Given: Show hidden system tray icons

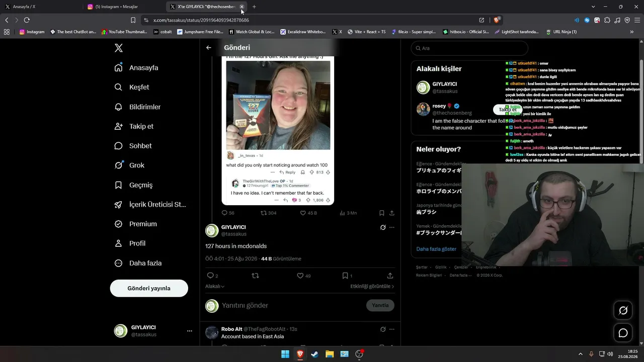Looking at the screenshot, I should pos(580,354).
